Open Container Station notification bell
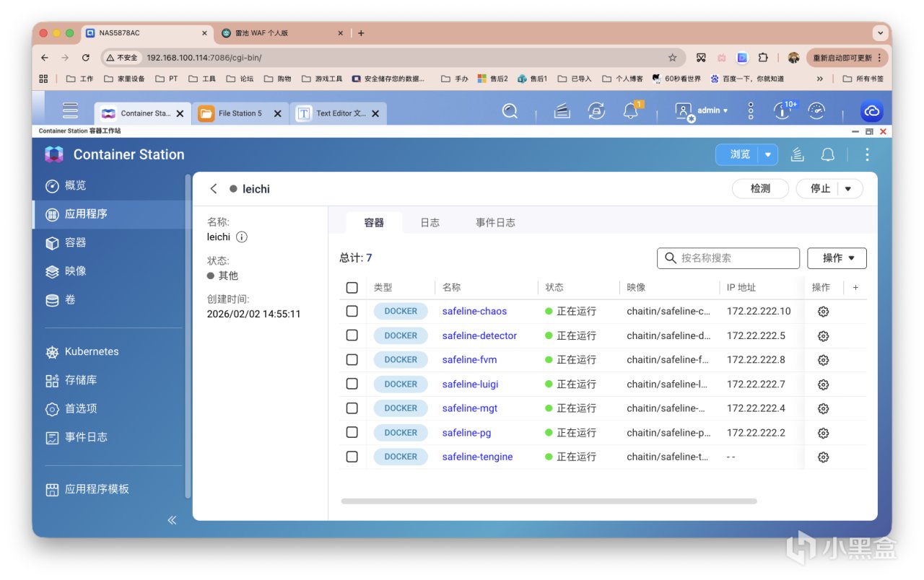The width and height of the screenshot is (924, 580). pos(828,154)
